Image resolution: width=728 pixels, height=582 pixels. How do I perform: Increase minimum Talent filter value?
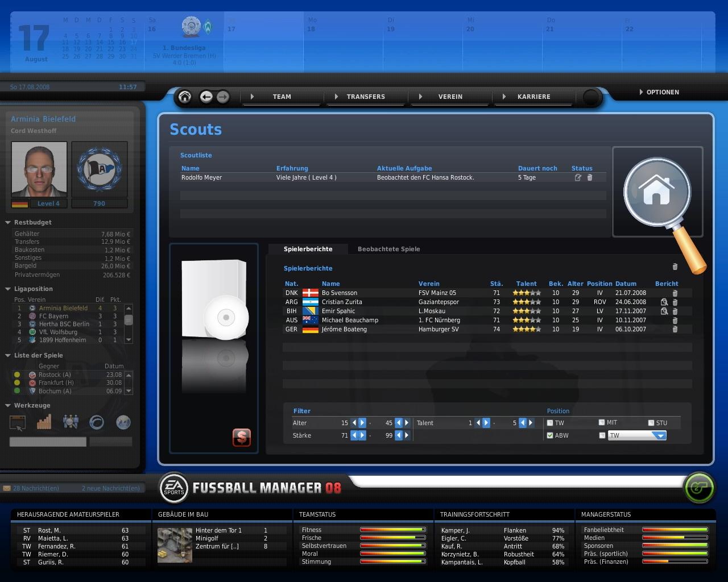(486, 423)
